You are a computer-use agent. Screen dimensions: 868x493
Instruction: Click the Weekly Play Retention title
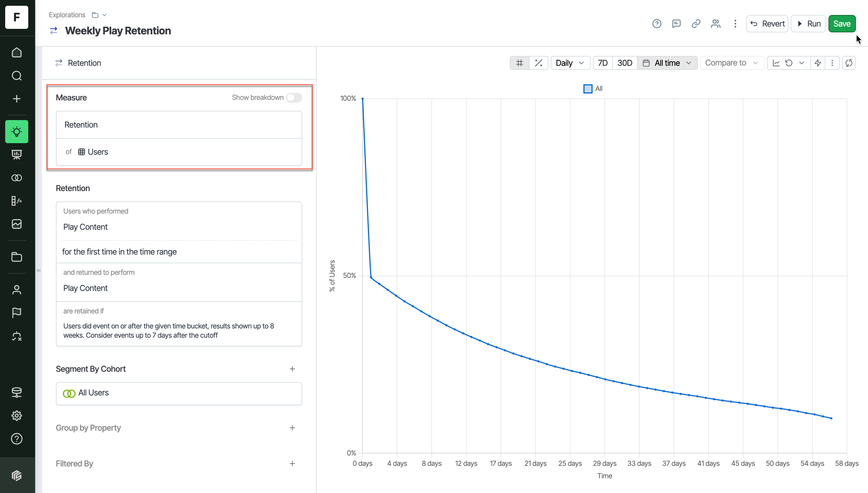coord(118,31)
